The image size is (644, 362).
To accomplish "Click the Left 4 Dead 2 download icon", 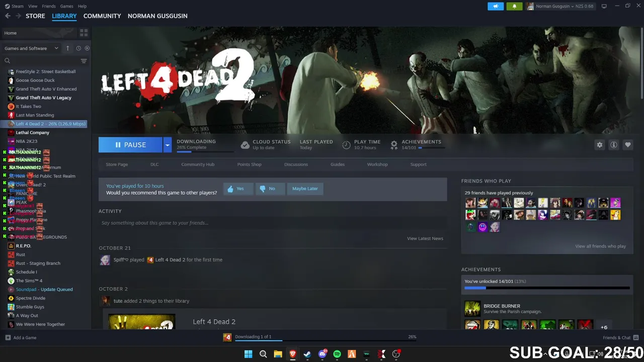I will click(x=227, y=337).
